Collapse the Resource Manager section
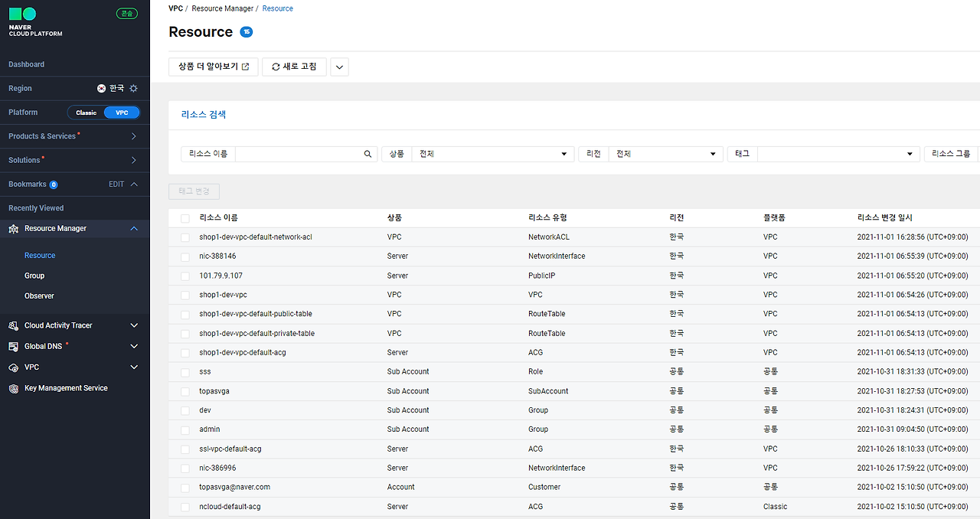 134,229
